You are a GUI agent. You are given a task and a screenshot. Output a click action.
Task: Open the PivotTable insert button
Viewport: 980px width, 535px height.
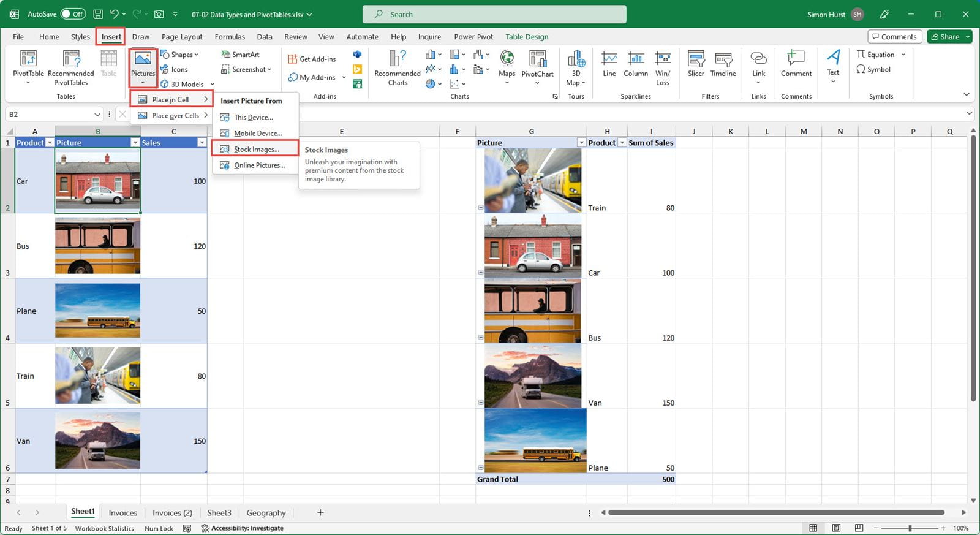click(x=28, y=67)
